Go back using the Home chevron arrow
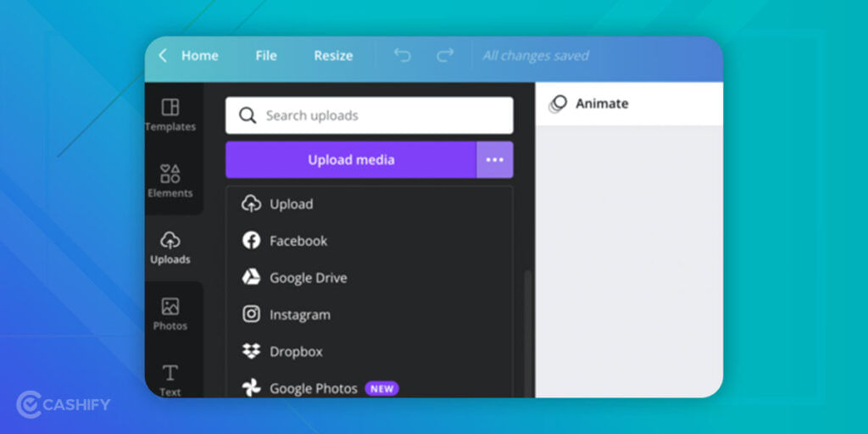868x434 pixels. point(163,55)
